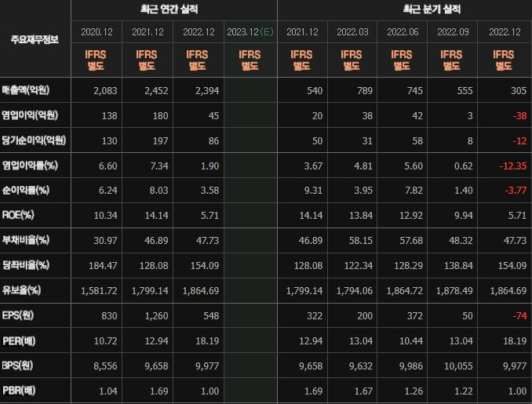Click PBR value 1.04
Viewport: 532px width, 404px height.
(108, 391)
